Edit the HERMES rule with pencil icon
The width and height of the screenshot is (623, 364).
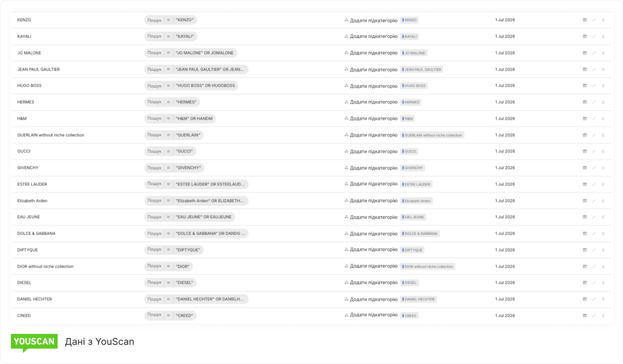(594, 102)
